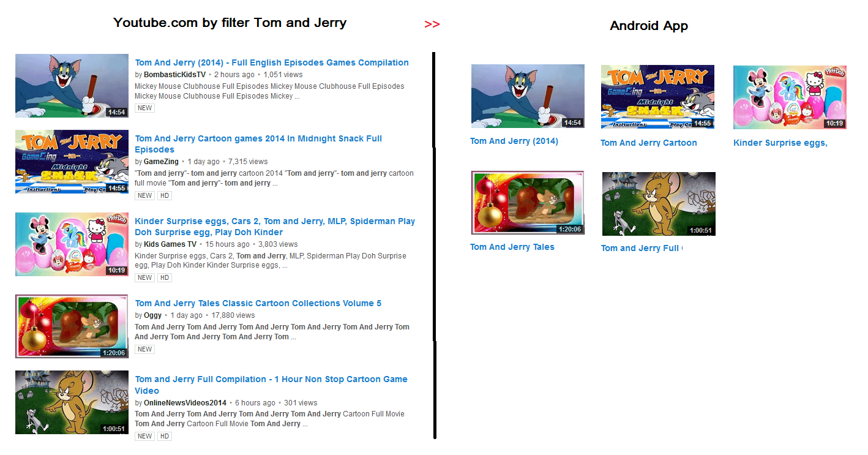
Task: Visit the GameZing channel link
Action: click(x=161, y=162)
